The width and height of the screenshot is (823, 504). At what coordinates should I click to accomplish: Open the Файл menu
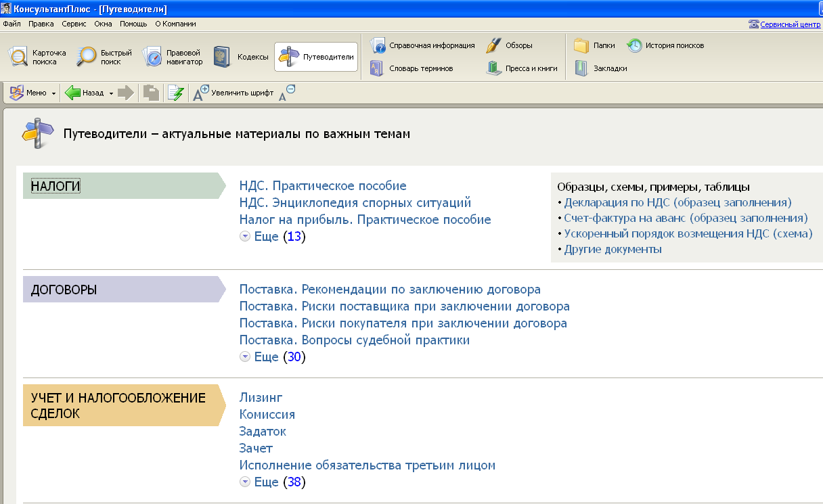(12, 24)
